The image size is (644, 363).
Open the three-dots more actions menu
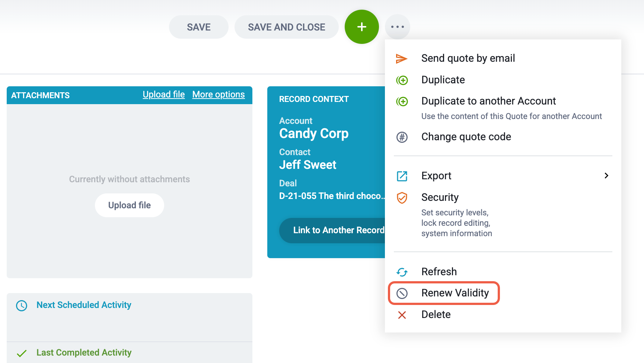click(397, 27)
